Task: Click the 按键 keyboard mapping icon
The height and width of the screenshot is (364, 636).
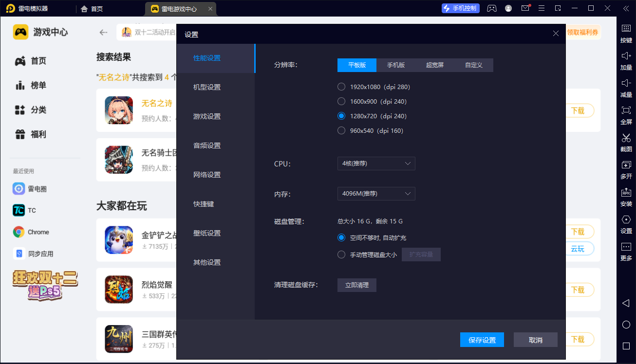Action: pos(626,29)
